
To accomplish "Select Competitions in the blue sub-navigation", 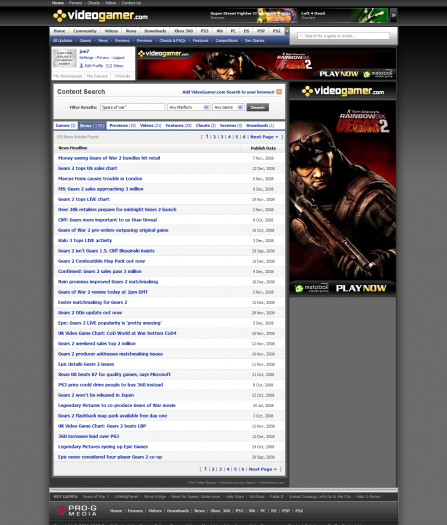I will pos(227,41).
